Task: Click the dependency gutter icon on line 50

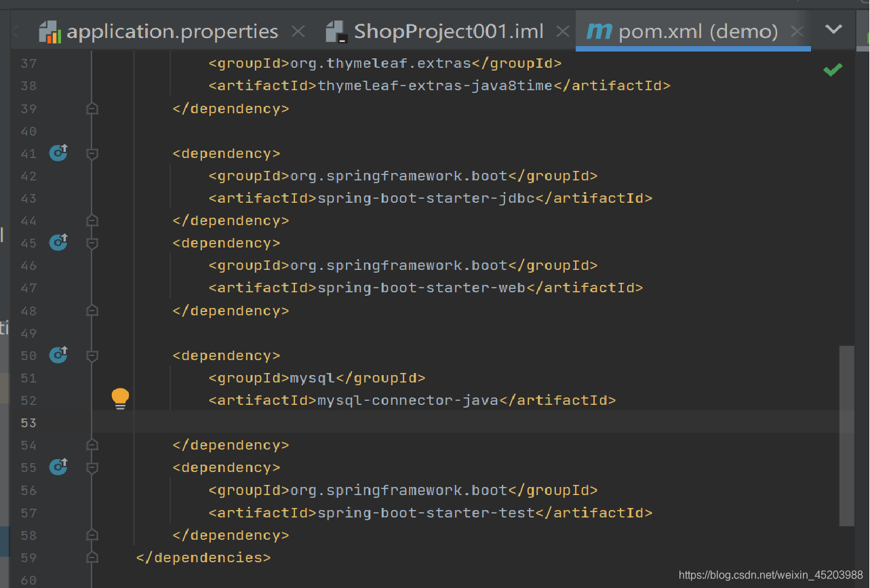Action: [x=59, y=355]
